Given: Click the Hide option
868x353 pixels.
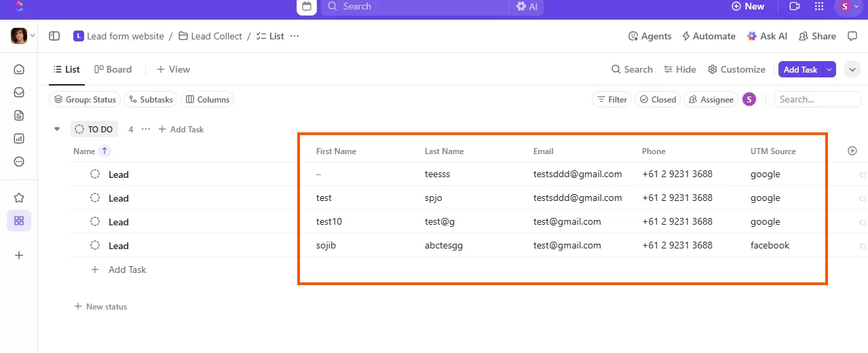Looking at the screenshot, I should click(680, 69).
